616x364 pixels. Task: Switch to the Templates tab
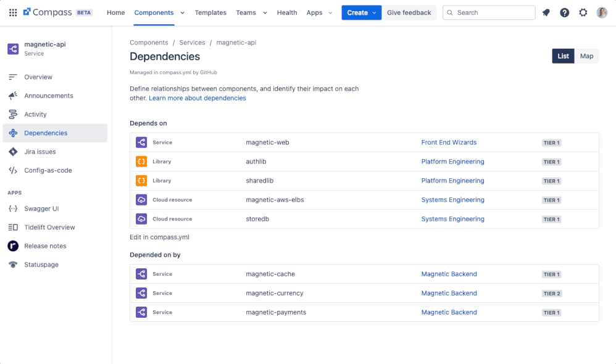coord(210,12)
